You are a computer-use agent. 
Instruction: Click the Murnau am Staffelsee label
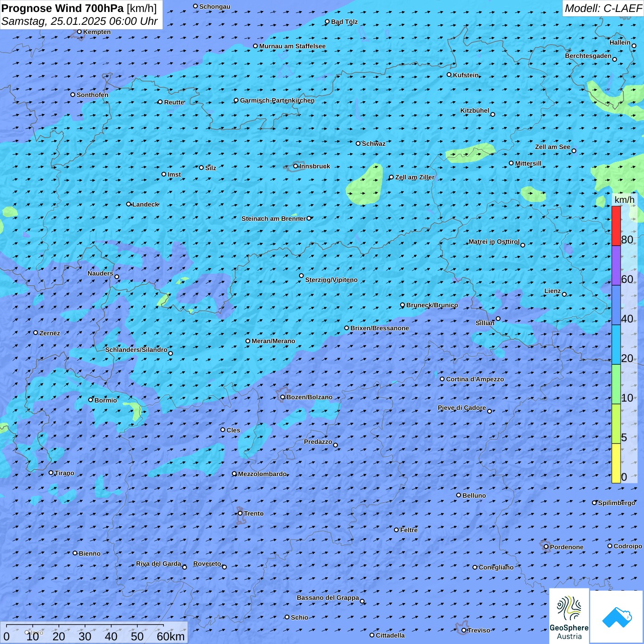[292, 46]
